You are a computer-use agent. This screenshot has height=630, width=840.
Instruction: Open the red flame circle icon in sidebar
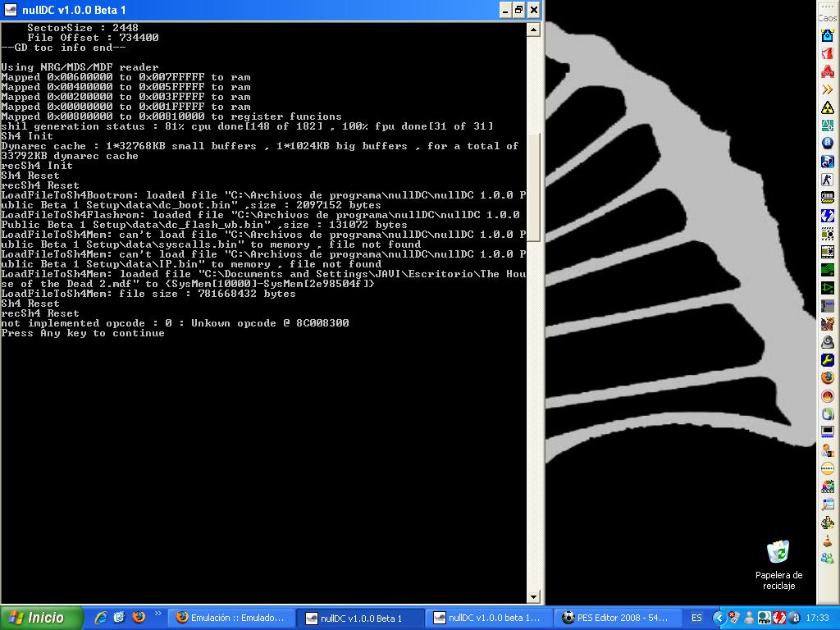(828, 396)
